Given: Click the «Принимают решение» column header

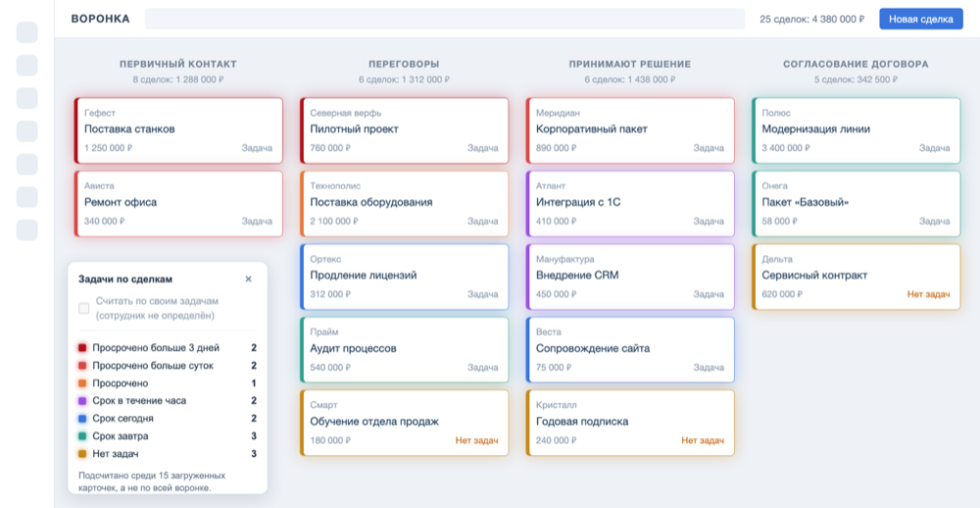Looking at the screenshot, I should (x=630, y=64).
